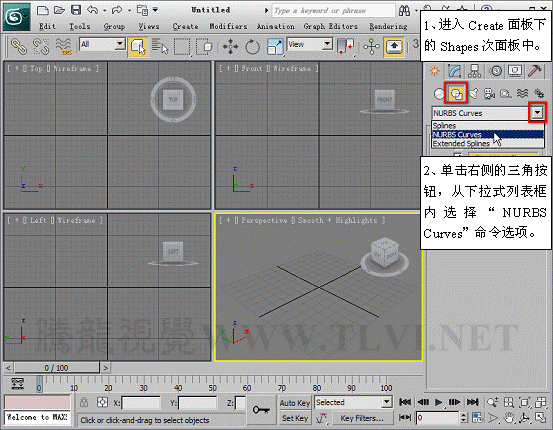Open the Modify panel tab
This screenshot has width=553, height=430.
pyautogui.click(x=454, y=71)
